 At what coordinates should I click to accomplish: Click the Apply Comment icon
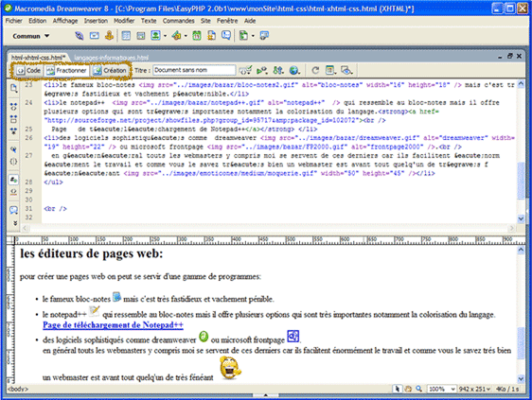(x=13, y=211)
